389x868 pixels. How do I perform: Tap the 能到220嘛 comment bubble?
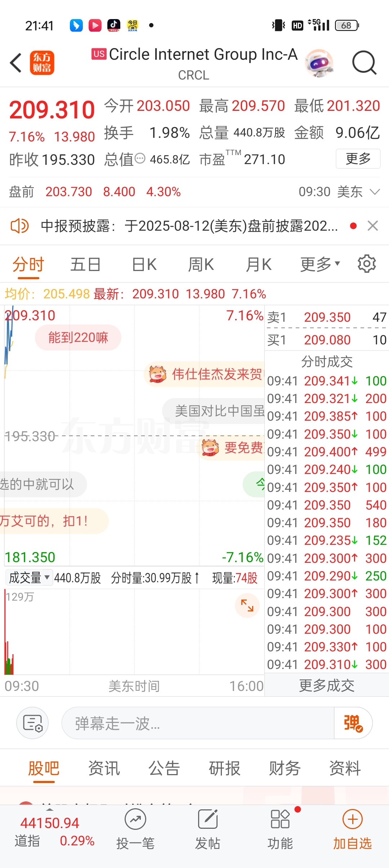[78, 338]
